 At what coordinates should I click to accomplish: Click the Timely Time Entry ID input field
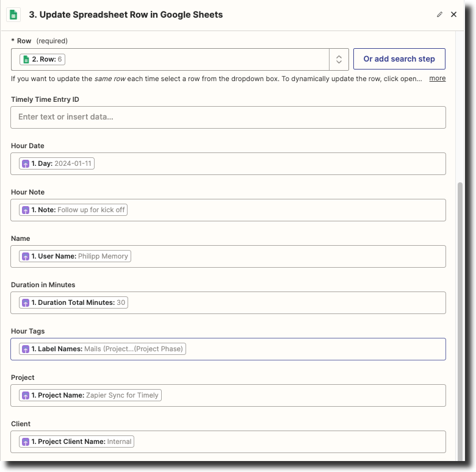coord(228,117)
